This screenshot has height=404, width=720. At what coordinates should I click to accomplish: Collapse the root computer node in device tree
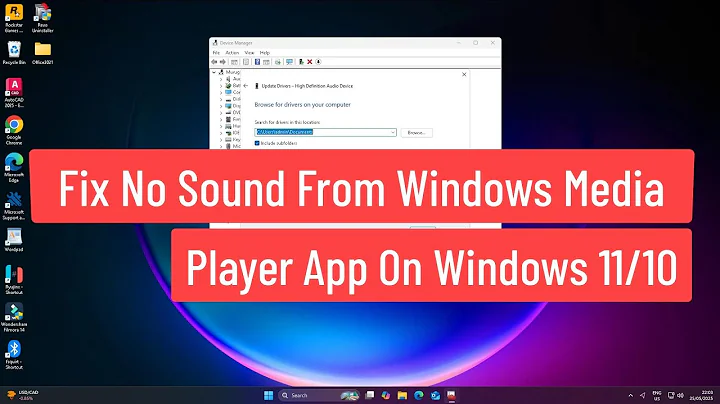tap(214, 72)
